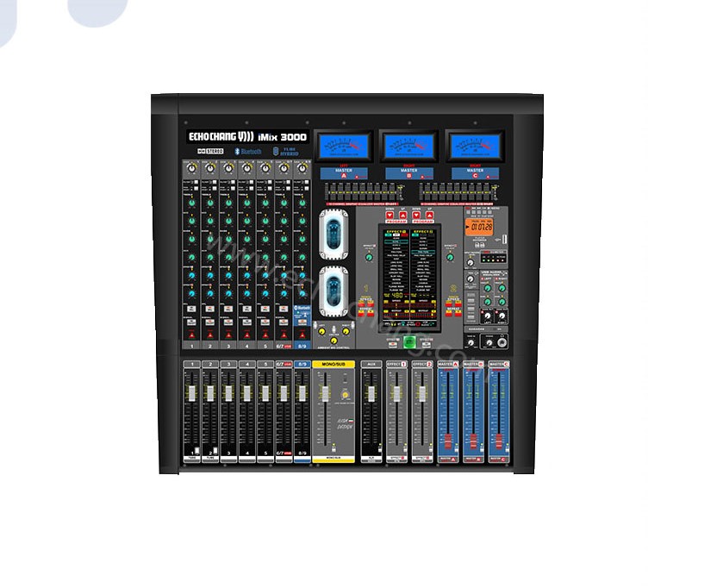Click the Effect 2 Program Up arrow
Viewport: 723px width, 588px height.
click(x=429, y=216)
